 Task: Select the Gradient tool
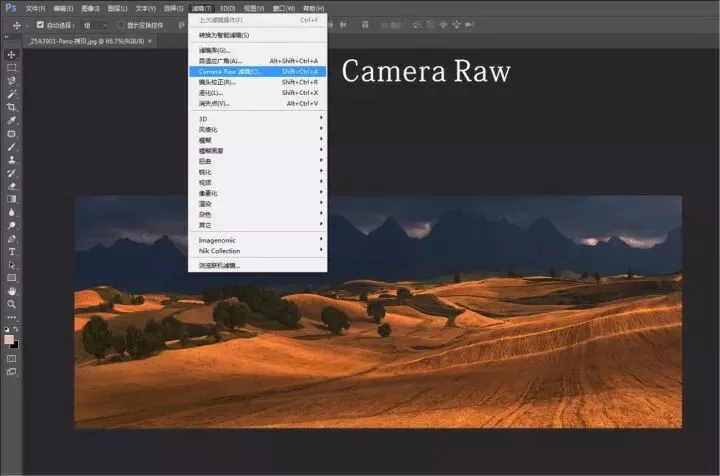[11, 199]
